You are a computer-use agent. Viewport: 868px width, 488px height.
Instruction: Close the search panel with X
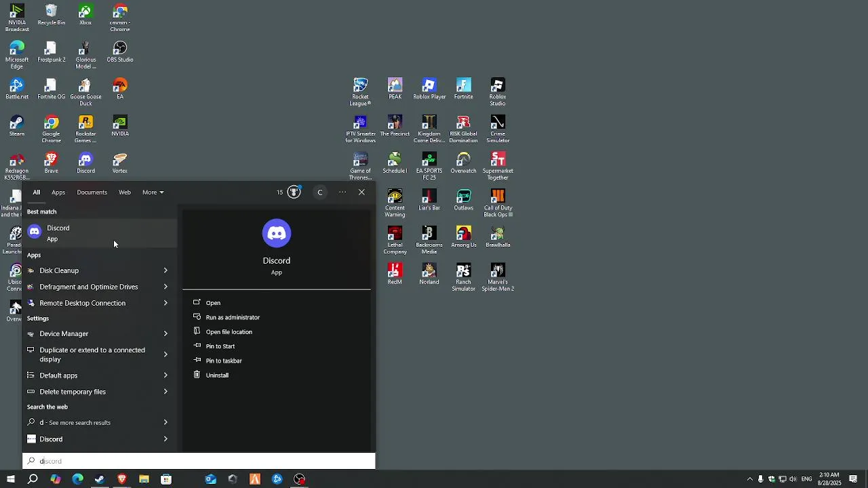(x=361, y=192)
